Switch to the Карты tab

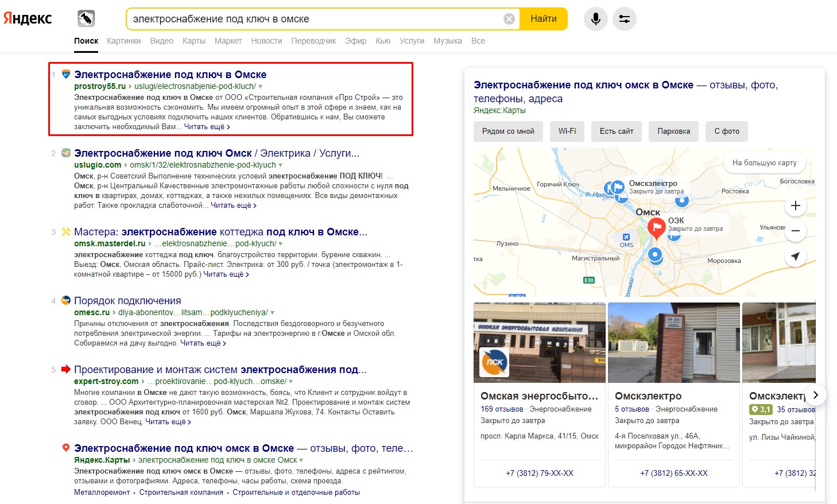click(x=194, y=41)
